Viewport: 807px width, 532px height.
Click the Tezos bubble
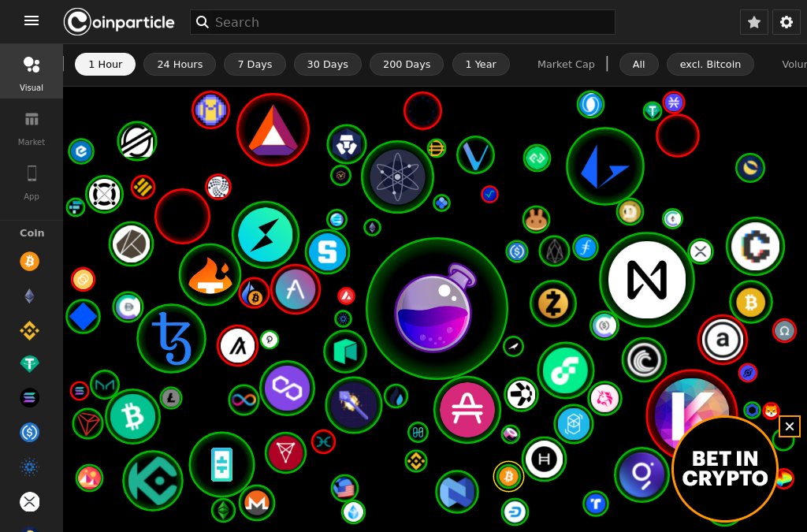point(171,339)
